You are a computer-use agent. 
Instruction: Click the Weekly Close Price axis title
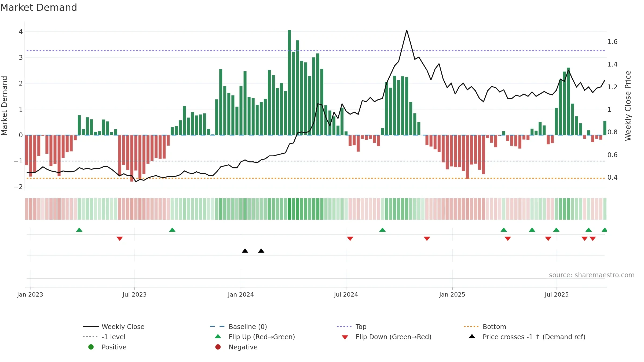click(x=628, y=106)
